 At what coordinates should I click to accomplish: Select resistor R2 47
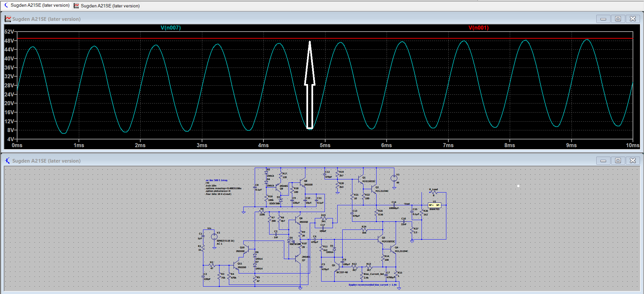[x=212, y=265]
